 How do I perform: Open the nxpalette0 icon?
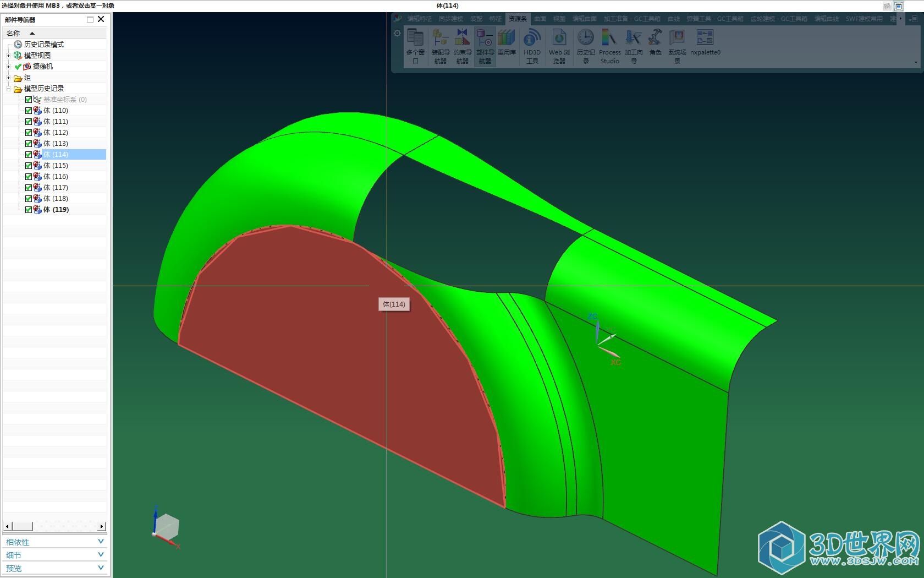pos(705,43)
